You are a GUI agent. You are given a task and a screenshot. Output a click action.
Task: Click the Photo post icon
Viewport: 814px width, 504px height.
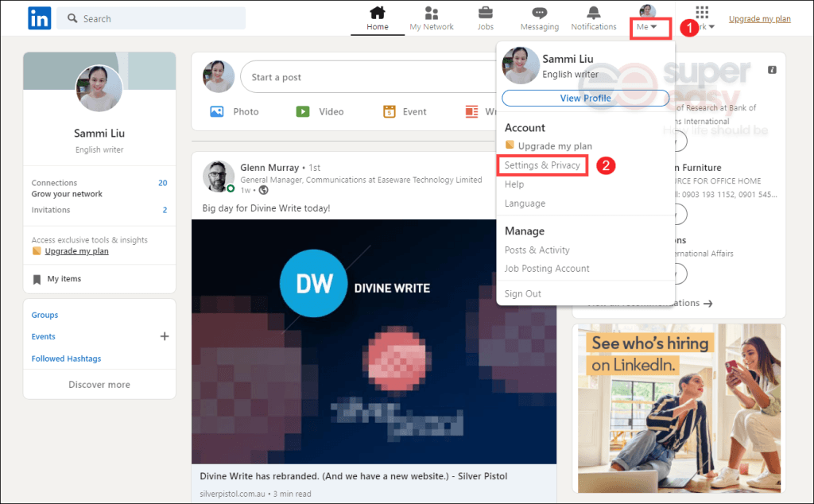tap(216, 111)
